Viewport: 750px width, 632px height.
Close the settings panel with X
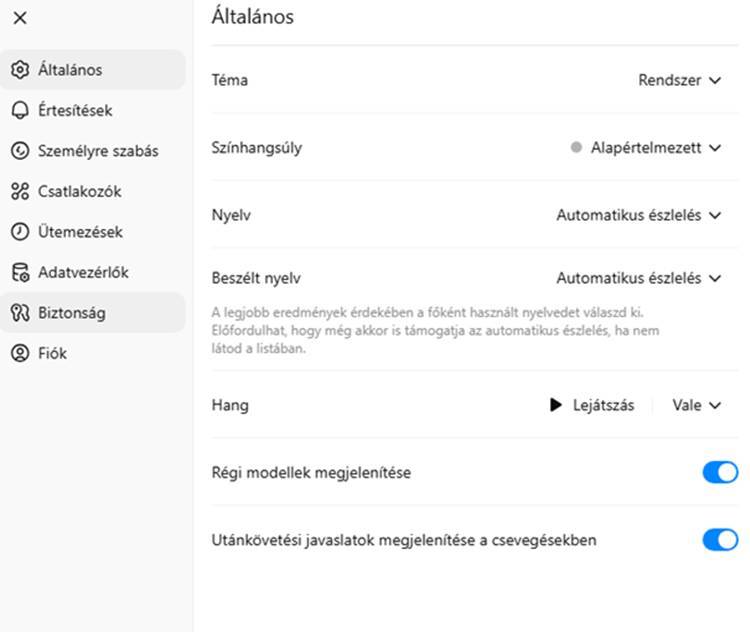[20, 18]
